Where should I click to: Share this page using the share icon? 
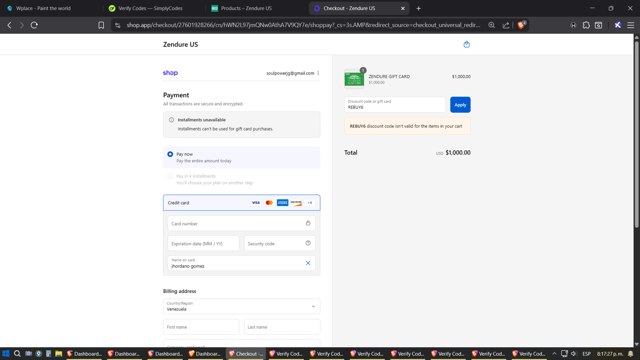tap(506, 25)
